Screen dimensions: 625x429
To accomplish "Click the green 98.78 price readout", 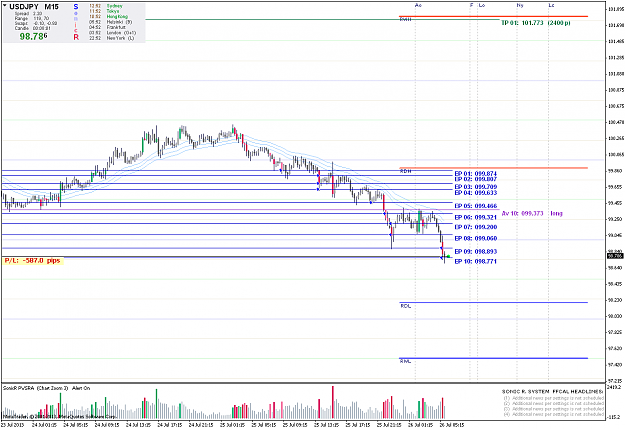I will coord(33,36).
